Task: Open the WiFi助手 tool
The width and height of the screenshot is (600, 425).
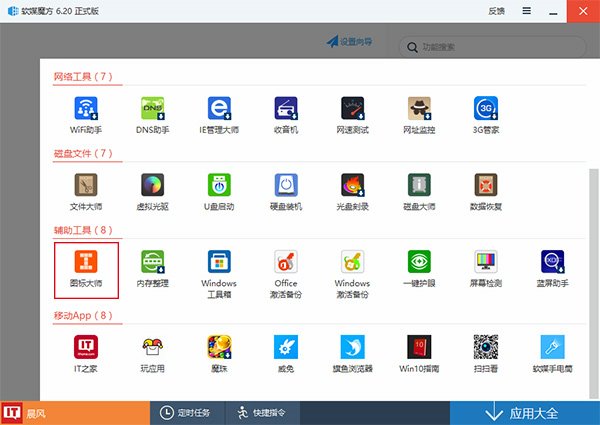Action: [86, 115]
